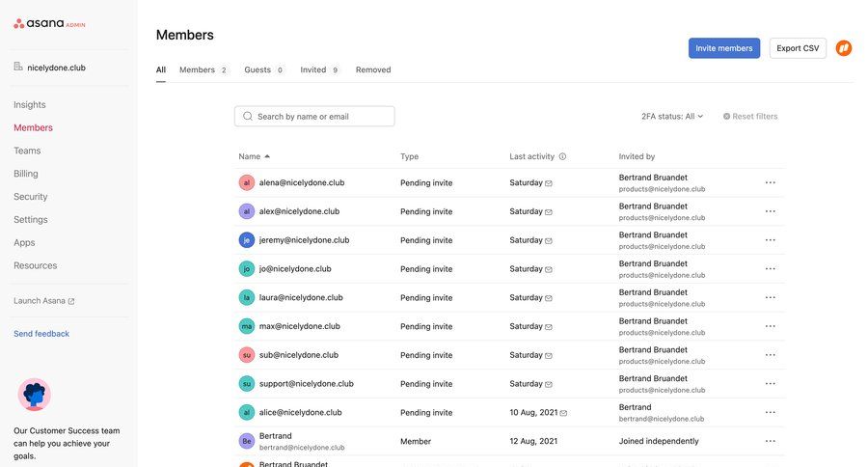The image size is (868, 467).
Task: Click the Be avatar of member Bertrand
Action: click(x=246, y=441)
